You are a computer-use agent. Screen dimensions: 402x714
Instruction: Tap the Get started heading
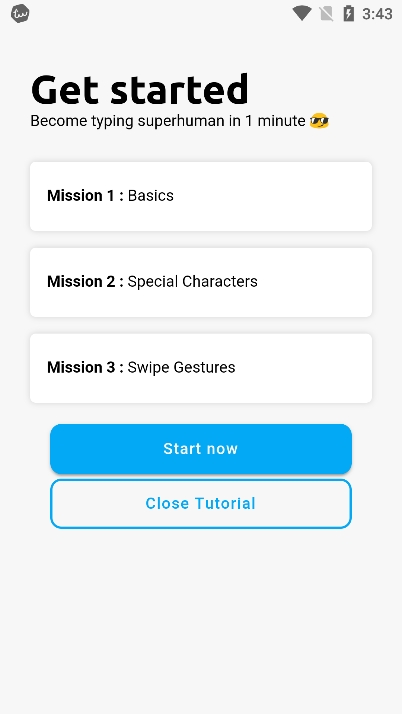pyautogui.click(x=140, y=89)
